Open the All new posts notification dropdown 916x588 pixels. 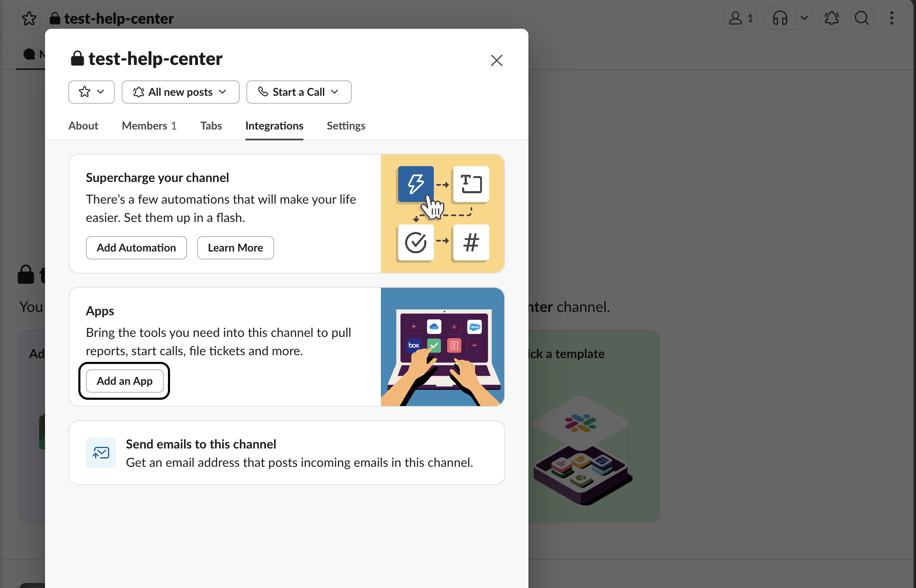(x=180, y=92)
